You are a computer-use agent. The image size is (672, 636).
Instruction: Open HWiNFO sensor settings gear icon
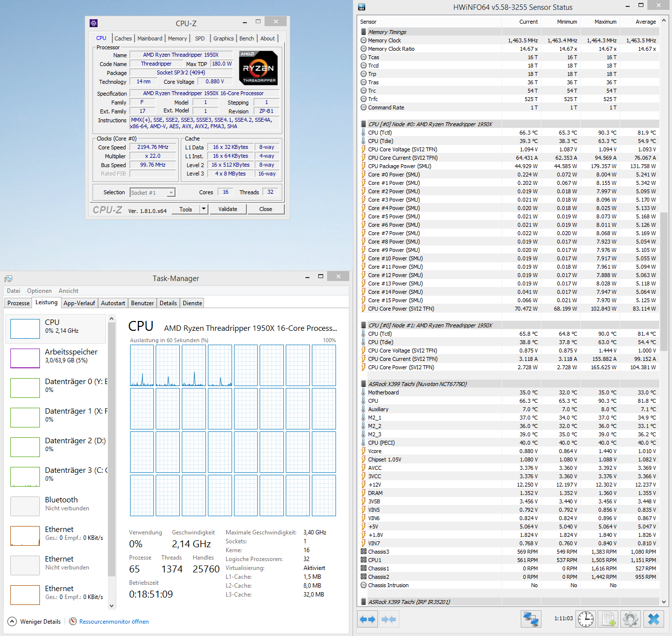tap(630, 619)
